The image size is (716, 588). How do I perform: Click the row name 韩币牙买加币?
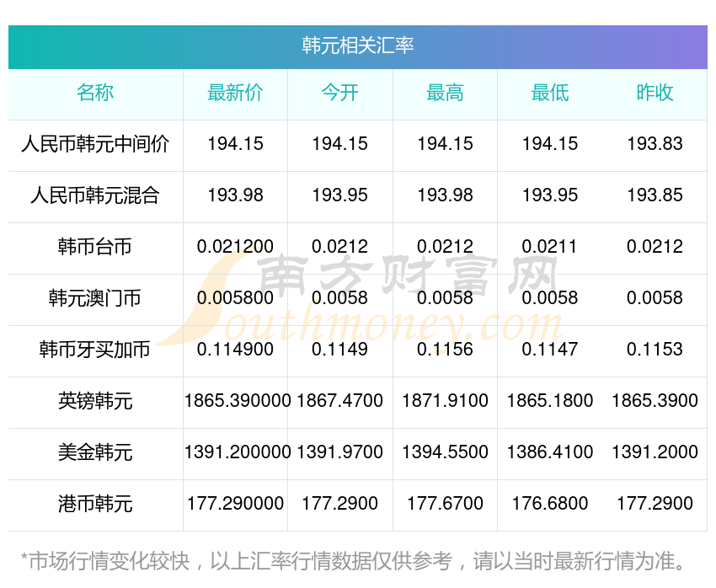95,350
